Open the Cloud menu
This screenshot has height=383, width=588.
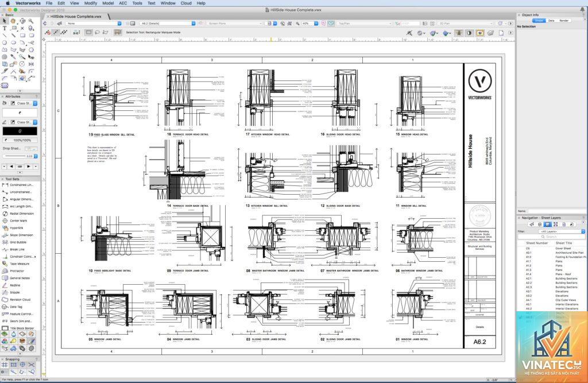(186, 3)
